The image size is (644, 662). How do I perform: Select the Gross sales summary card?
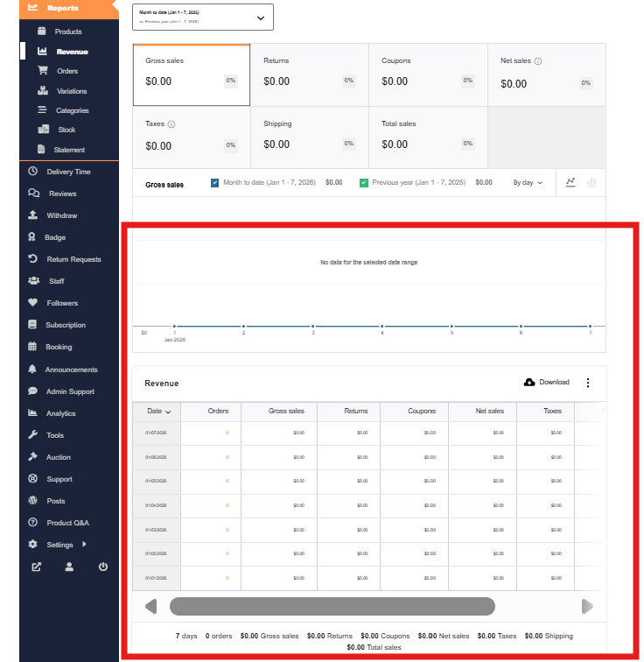[x=191, y=75]
